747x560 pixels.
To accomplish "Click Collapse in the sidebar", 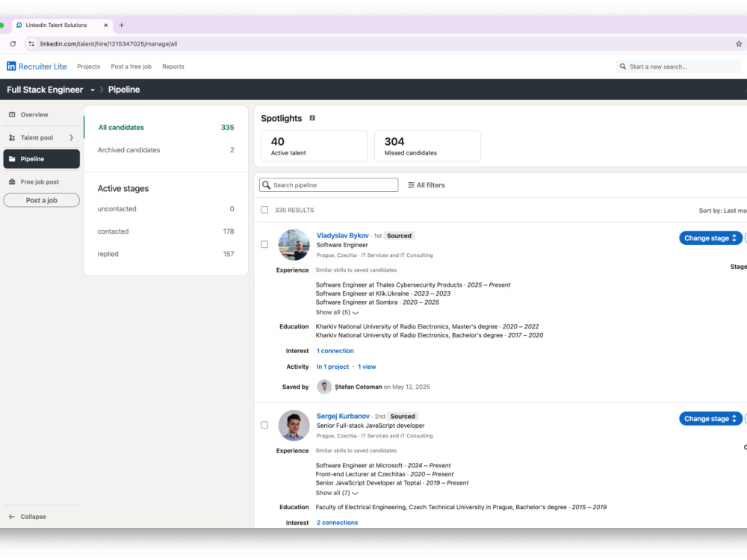I will coord(28,517).
